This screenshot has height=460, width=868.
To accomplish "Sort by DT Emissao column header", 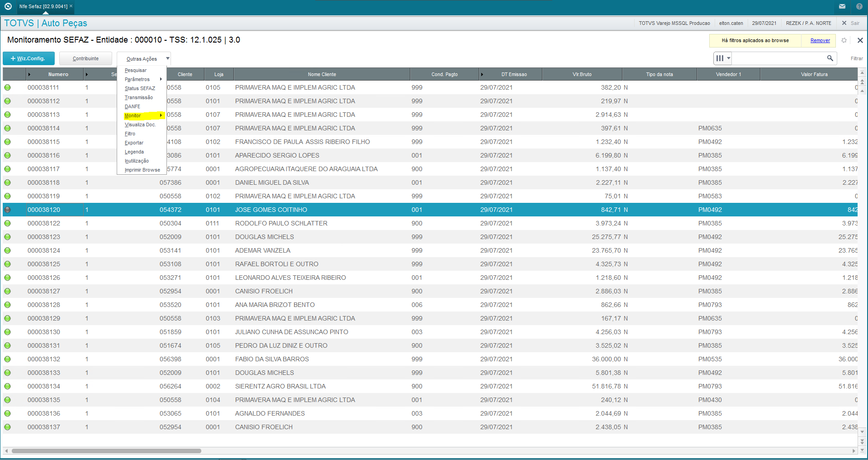I will pyautogui.click(x=511, y=74).
